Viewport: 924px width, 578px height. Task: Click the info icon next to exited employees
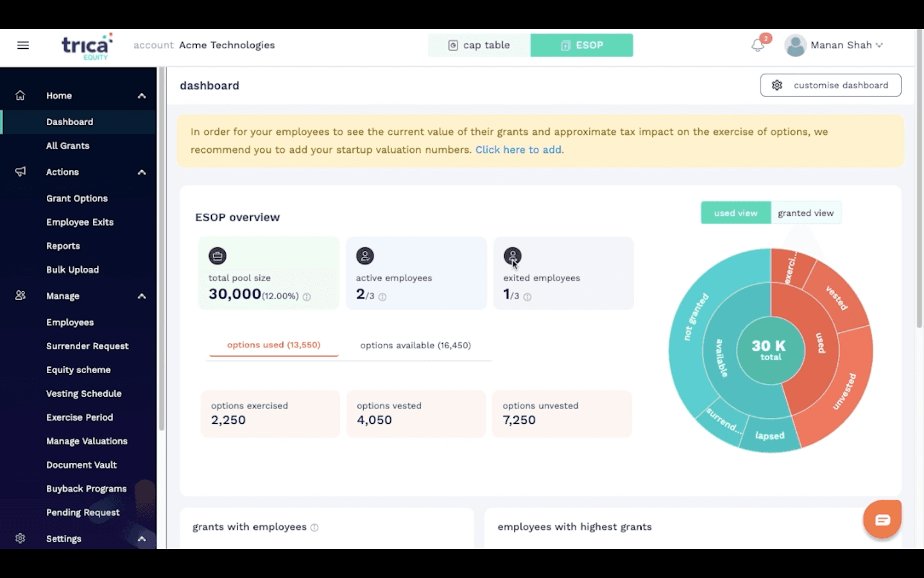coord(527,297)
